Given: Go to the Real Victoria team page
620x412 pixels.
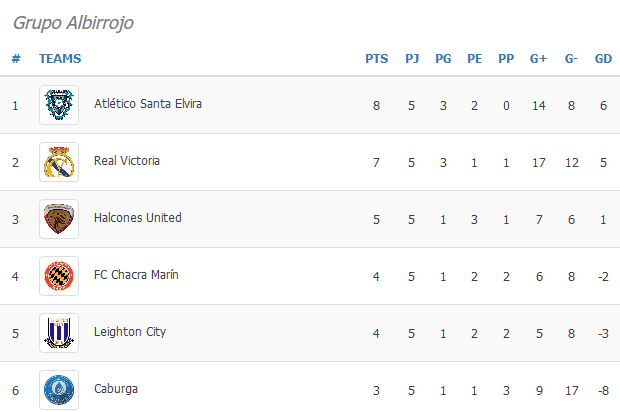Looking at the screenshot, I should coord(127,161).
